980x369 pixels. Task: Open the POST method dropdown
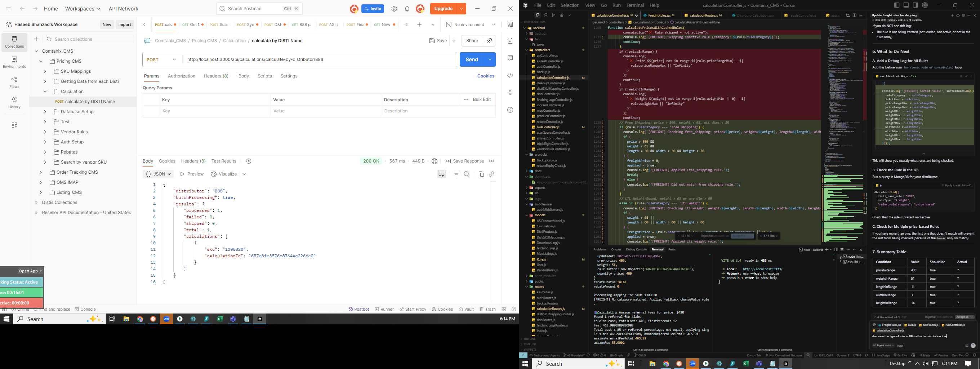[x=162, y=59]
